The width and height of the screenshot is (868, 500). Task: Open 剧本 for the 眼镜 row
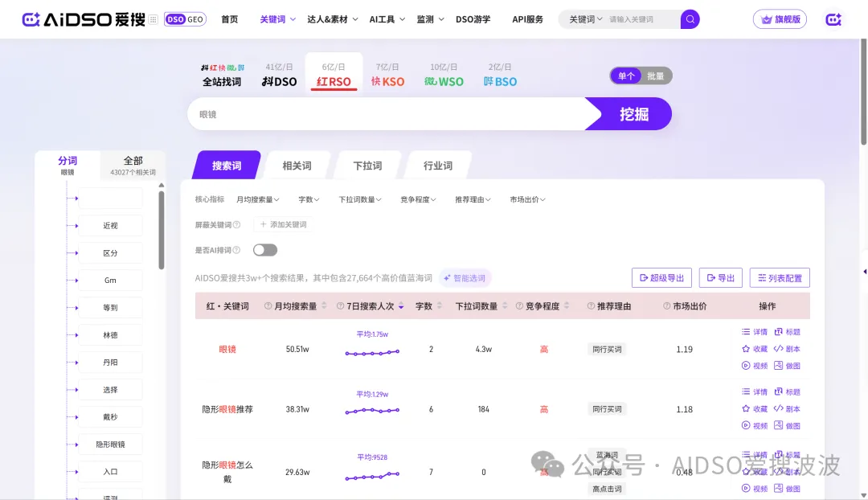[x=787, y=349]
